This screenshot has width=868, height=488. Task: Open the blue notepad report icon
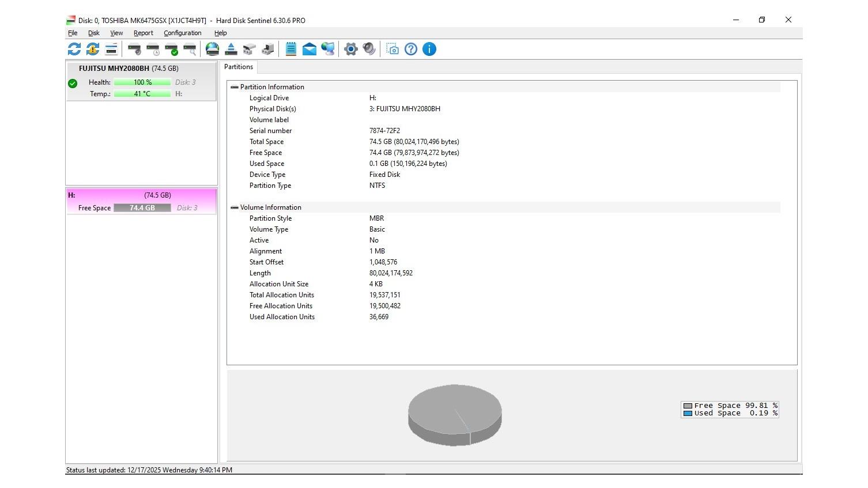click(291, 49)
